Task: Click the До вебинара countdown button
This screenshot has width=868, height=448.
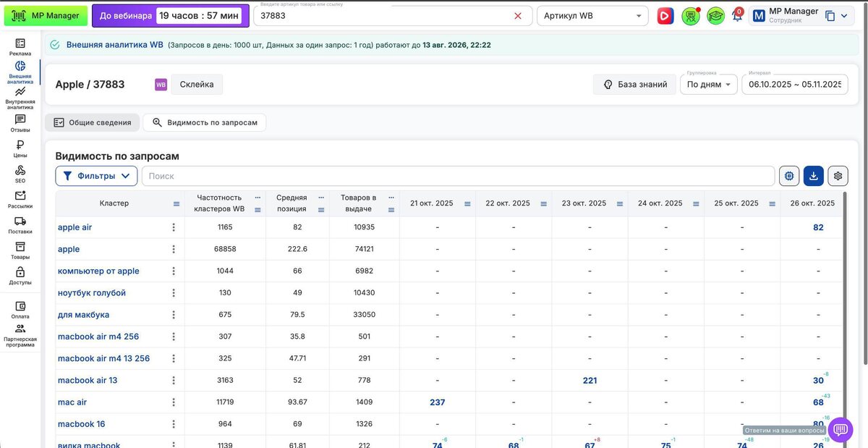Action: click(x=171, y=16)
